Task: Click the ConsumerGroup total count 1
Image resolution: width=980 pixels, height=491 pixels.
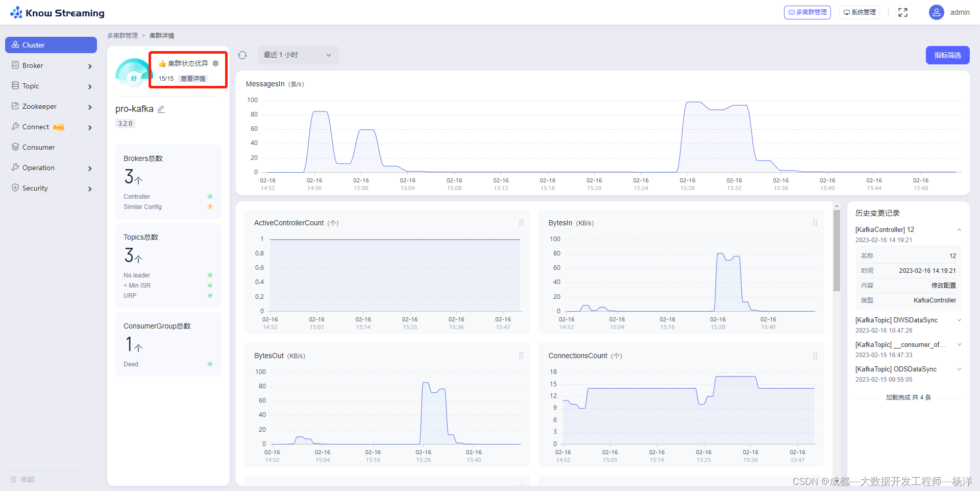Action: pyautogui.click(x=129, y=344)
